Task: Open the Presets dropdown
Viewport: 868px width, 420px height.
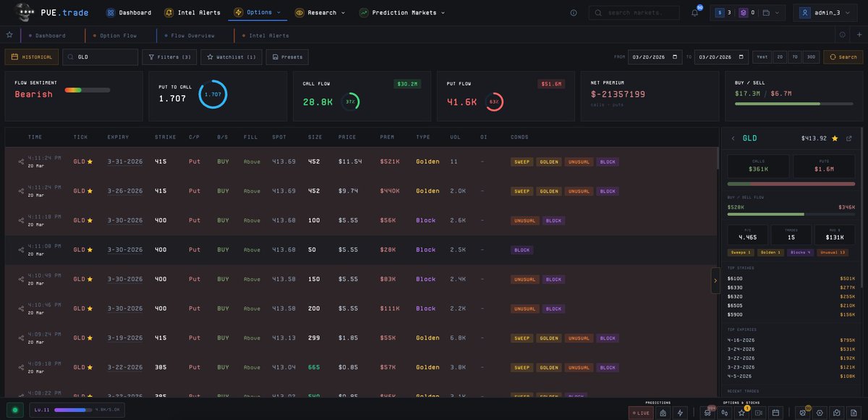Action: click(287, 56)
